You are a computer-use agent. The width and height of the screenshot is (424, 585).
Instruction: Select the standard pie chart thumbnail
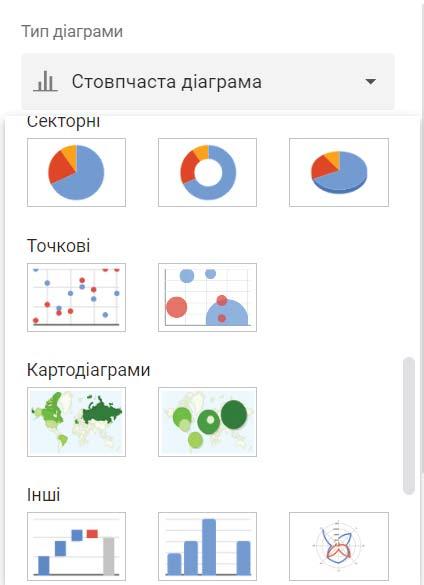click(x=77, y=172)
